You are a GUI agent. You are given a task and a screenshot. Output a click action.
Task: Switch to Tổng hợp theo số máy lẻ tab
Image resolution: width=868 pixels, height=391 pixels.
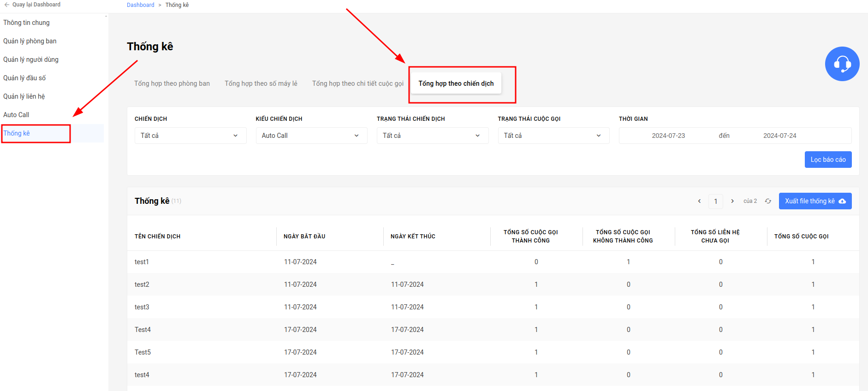click(261, 83)
